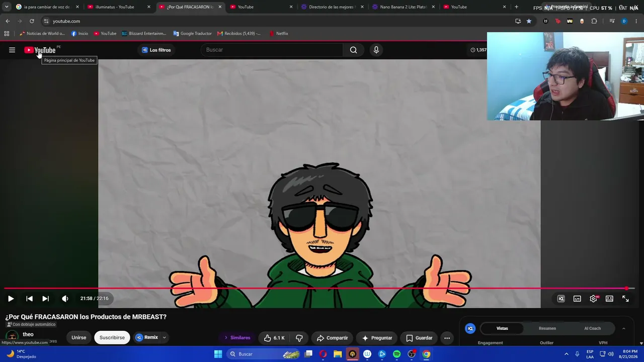This screenshot has height=362, width=644.
Task: Click the taskbar Buscar search box
Action: 264,354
